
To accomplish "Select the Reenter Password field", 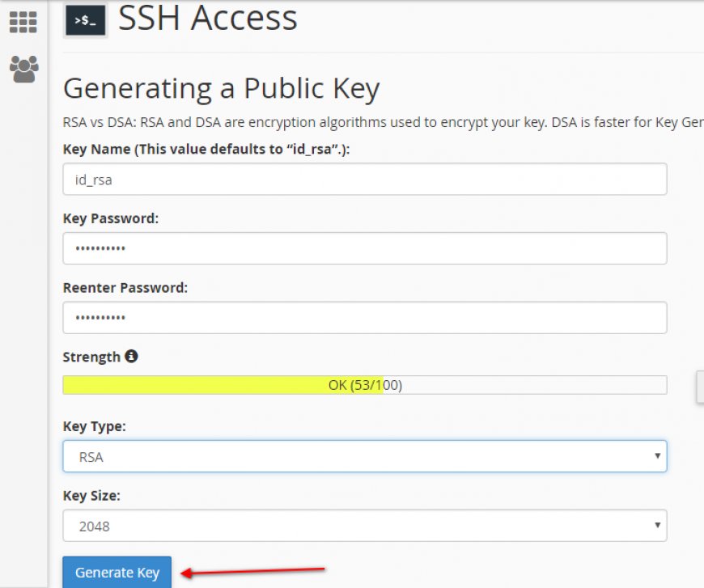I will point(364,318).
